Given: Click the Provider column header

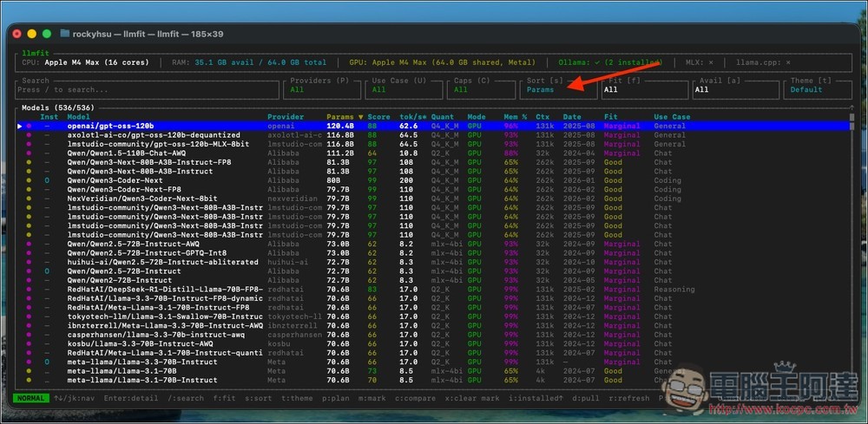Looking at the screenshot, I should (x=286, y=117).
